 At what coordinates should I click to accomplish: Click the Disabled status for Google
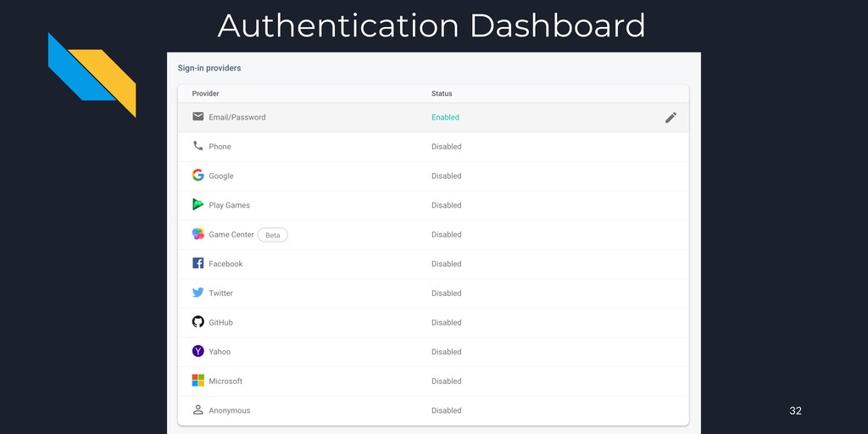(x=446, y=176)
